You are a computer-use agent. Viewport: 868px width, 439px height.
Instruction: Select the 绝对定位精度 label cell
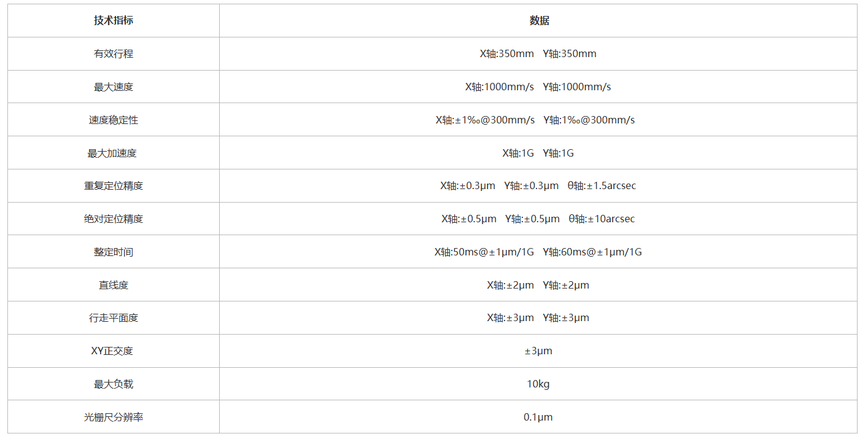click(x=114, y=219)
